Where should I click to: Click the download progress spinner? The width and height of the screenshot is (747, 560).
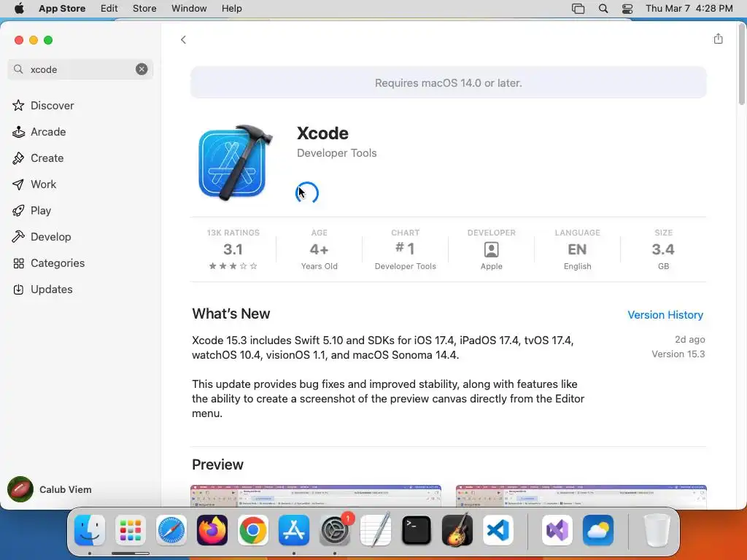(307, 192)
